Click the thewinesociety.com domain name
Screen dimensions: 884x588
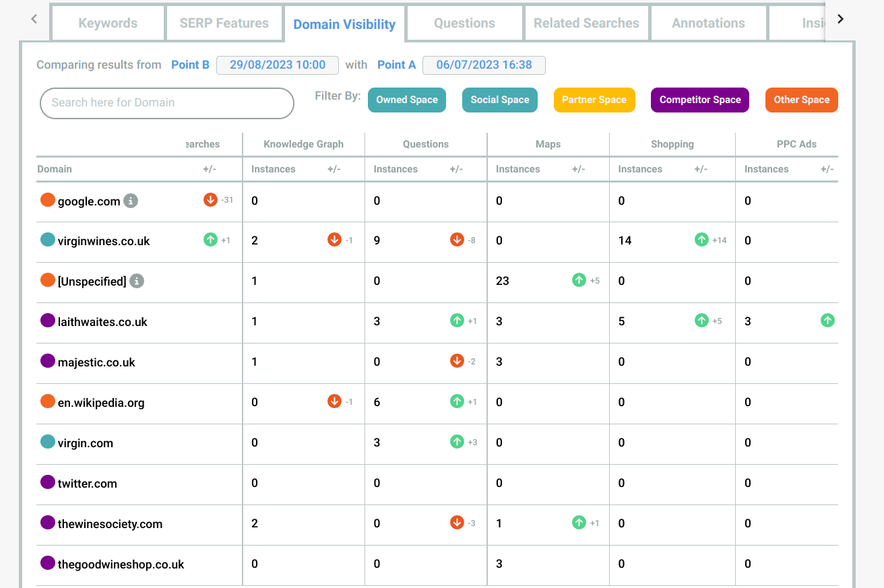point(110,524)
